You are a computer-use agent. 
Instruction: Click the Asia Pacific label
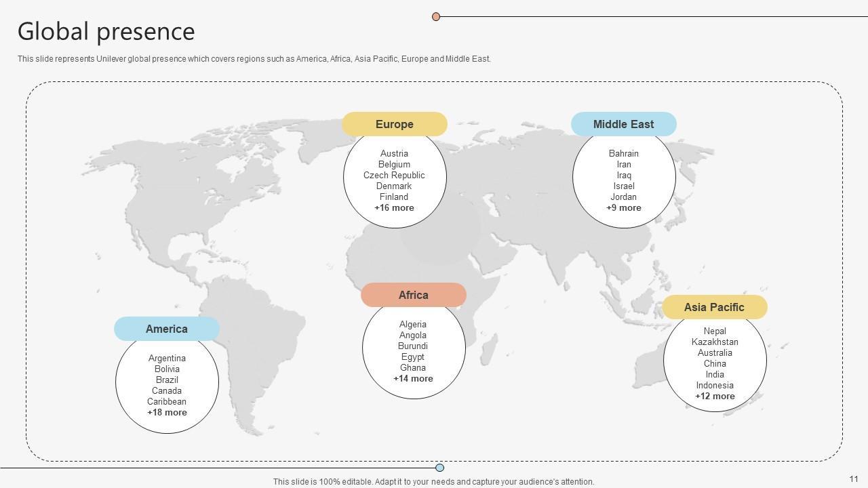(x=714, y=308)
